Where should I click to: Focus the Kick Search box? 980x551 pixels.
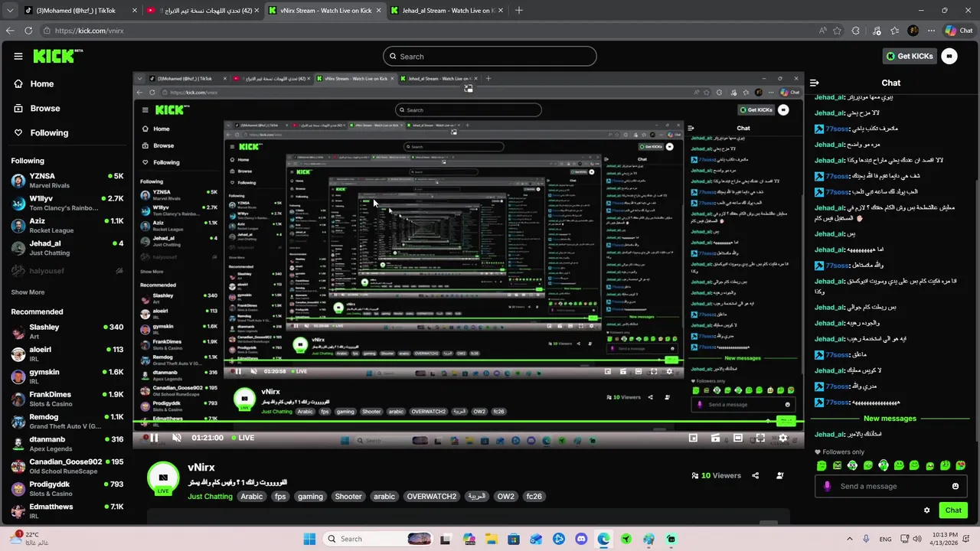pos(490,56)
